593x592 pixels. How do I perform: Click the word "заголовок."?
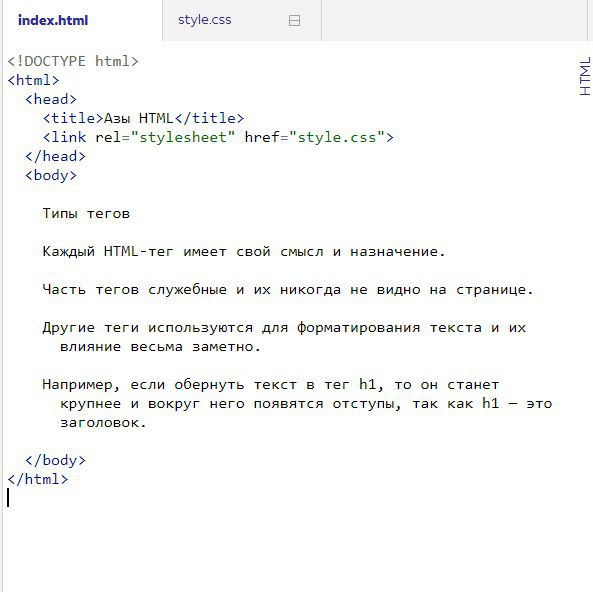click(103, 423)
